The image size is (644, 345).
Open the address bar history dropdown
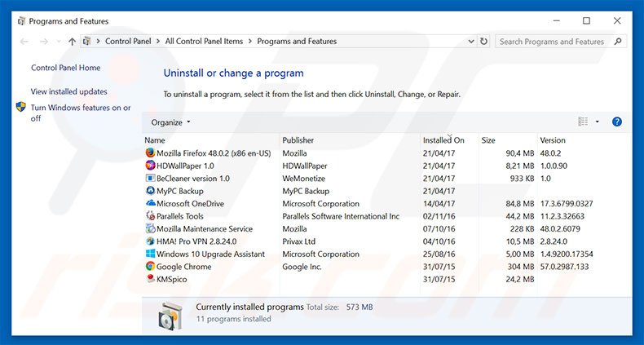(471, 42)
